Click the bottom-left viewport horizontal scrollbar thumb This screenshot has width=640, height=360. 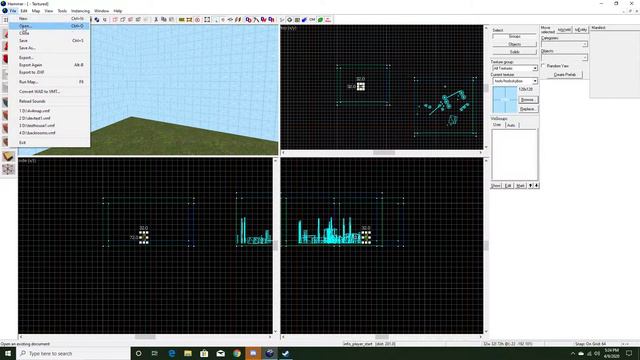pos(145,337)
